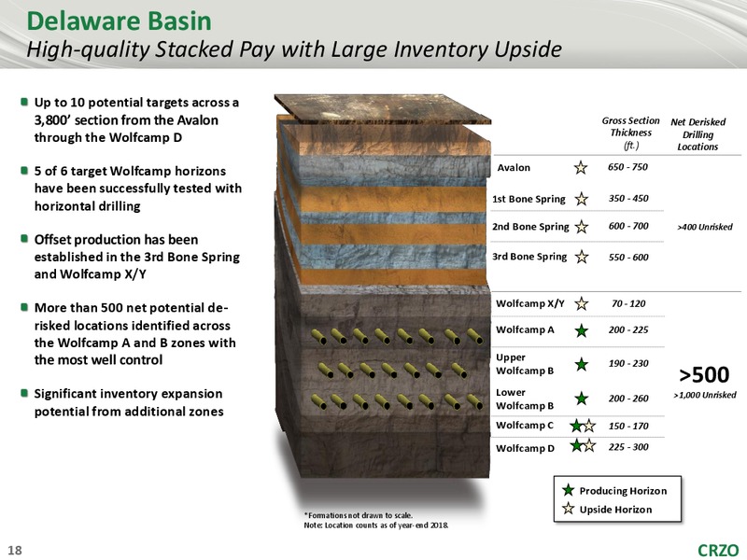Click the '2nd Bone Spring' label
Viewport: 747px width, 560px height.
[x=530, y=227]
